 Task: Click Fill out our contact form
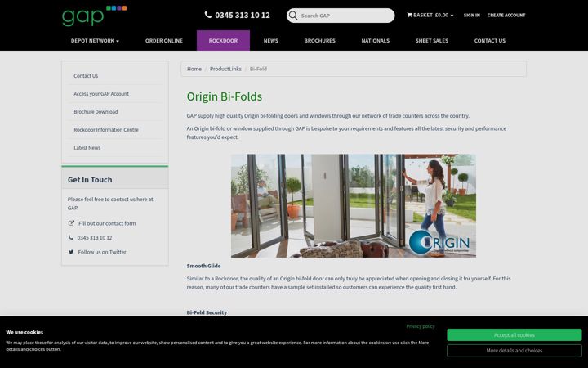[x=107, y=223]
